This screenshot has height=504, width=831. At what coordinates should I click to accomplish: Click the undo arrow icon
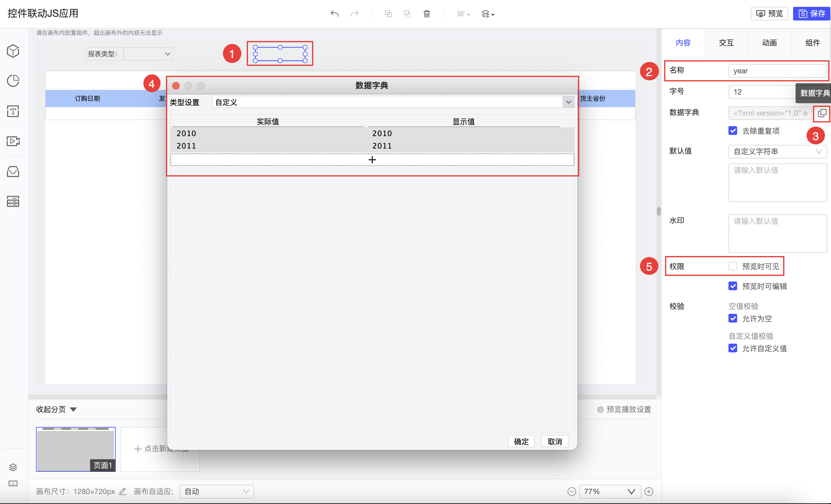pos(334,13)
